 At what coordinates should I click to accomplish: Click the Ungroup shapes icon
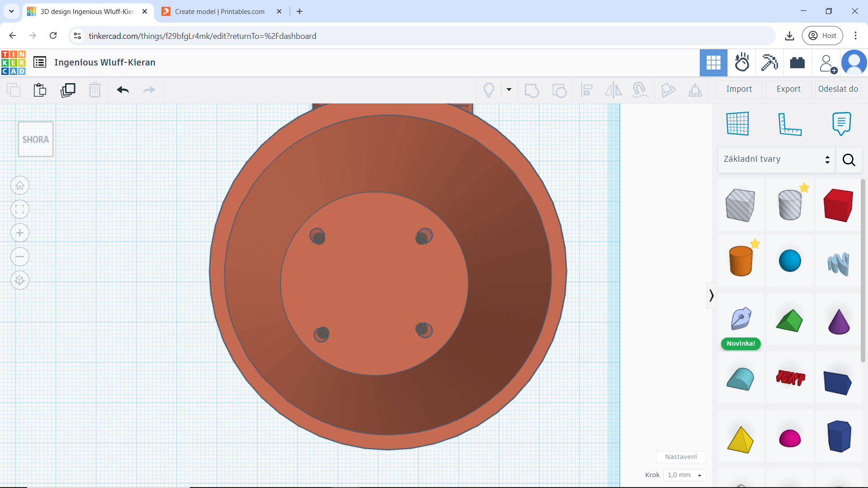tap(559, 90)
